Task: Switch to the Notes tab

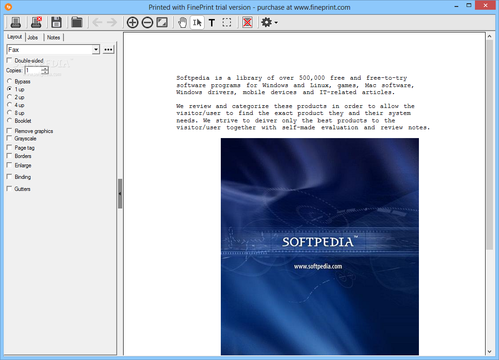Action: [53, 37]
